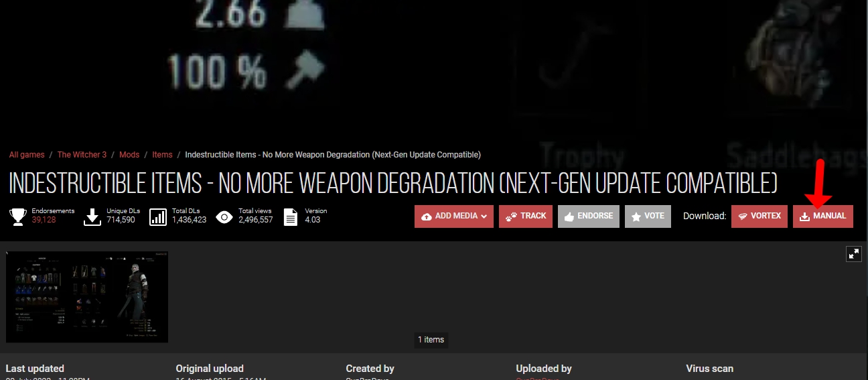Screen dimensions: 868x380
Task: Go to All games breadcrumb
Action: click(x=27, y=155)
